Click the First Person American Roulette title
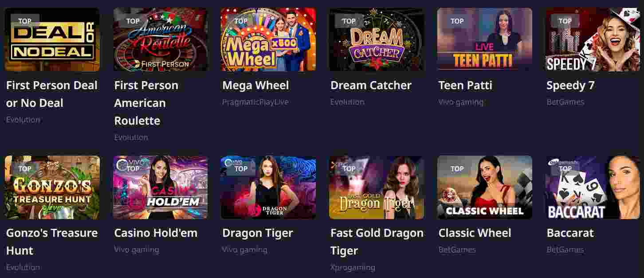 coord(146,103)
